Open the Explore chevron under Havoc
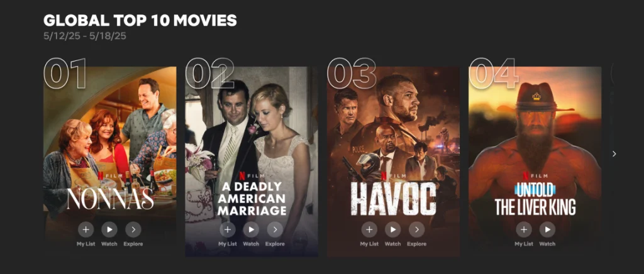This screenshot has width=644, height=274. pyautogui.click(x=416, y=230)
